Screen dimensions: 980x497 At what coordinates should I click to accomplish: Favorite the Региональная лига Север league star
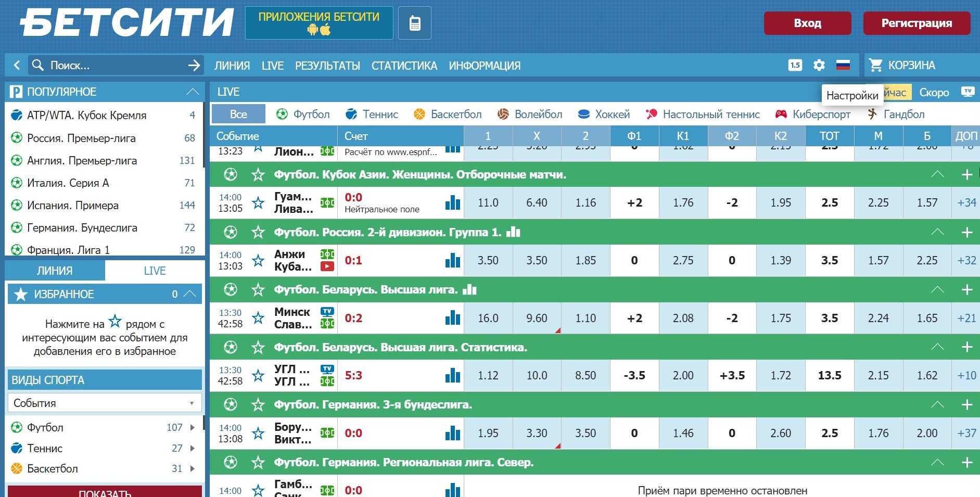[258, 462]
